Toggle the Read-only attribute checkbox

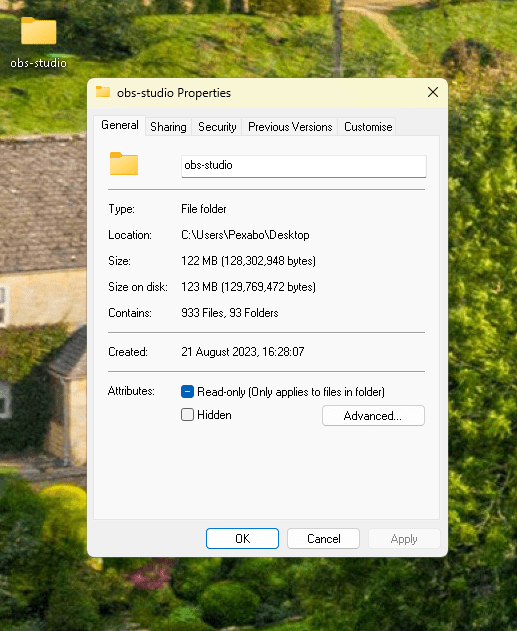point(187,392)
